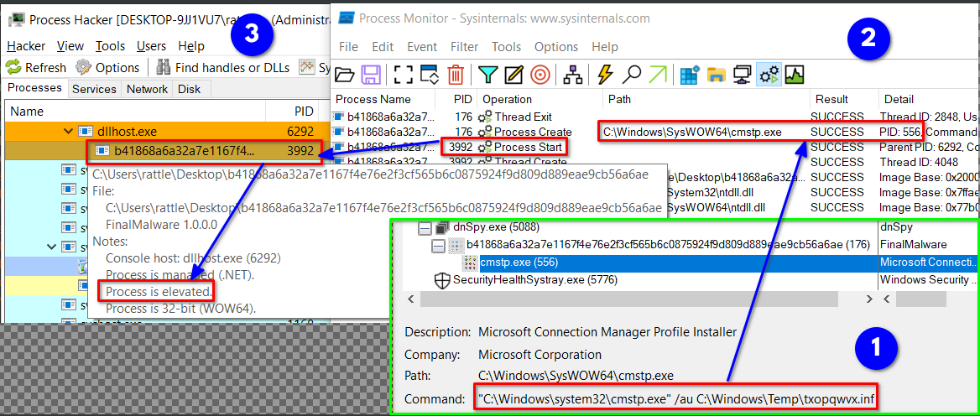Screen dimensions: 980x416
Task: Click the process tree horizontal scrollbar thumb
Action: 629,299
